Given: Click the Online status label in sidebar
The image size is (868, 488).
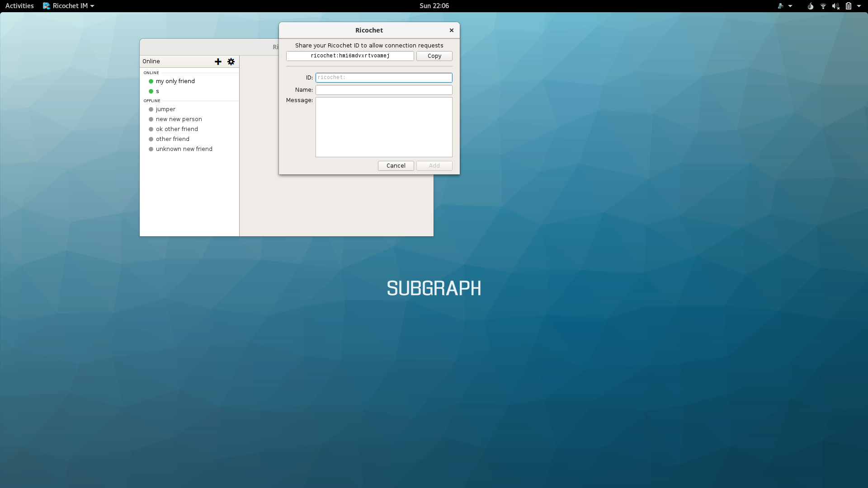Looking at the screenshot, I should [x=151, y=61].
